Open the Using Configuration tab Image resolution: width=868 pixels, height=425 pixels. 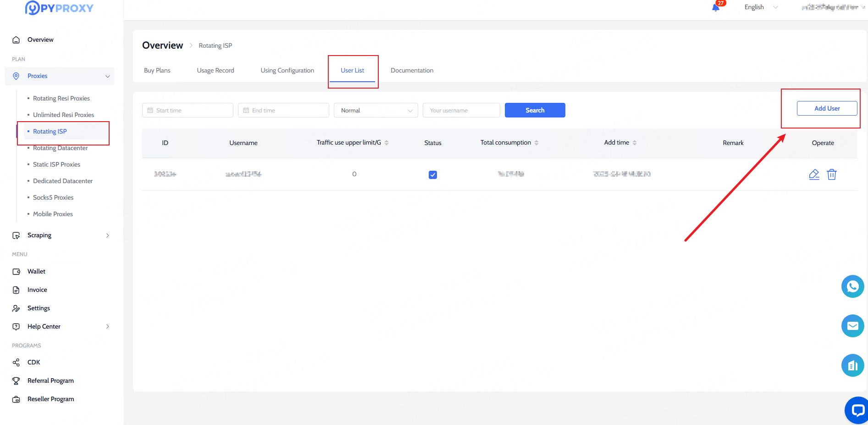(287, 71)
